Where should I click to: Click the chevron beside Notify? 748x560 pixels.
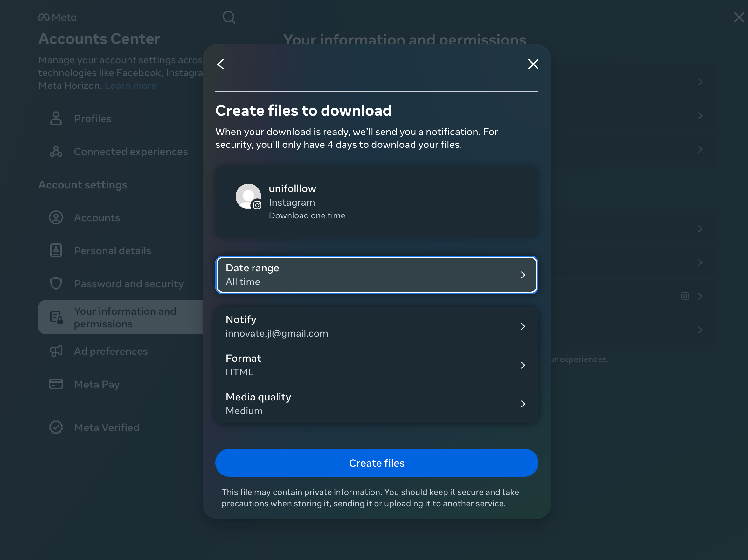click(523, 326)
